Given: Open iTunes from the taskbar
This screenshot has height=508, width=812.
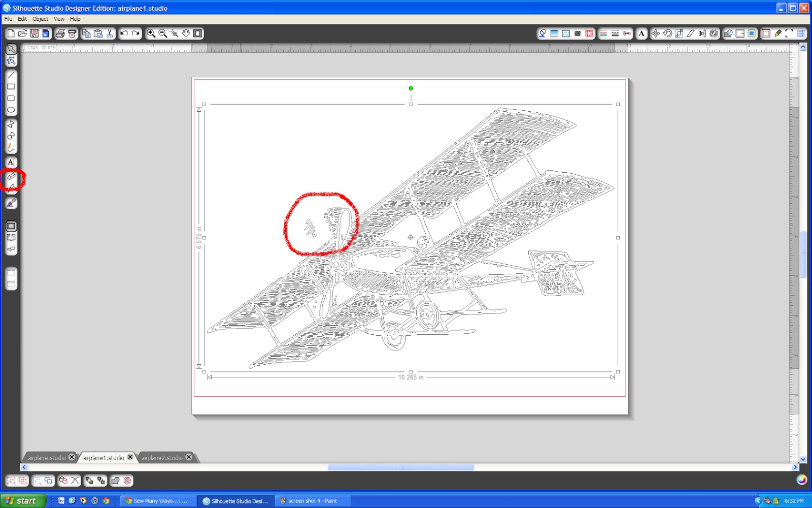Looking at the screenshot, I should pos(94,501).
